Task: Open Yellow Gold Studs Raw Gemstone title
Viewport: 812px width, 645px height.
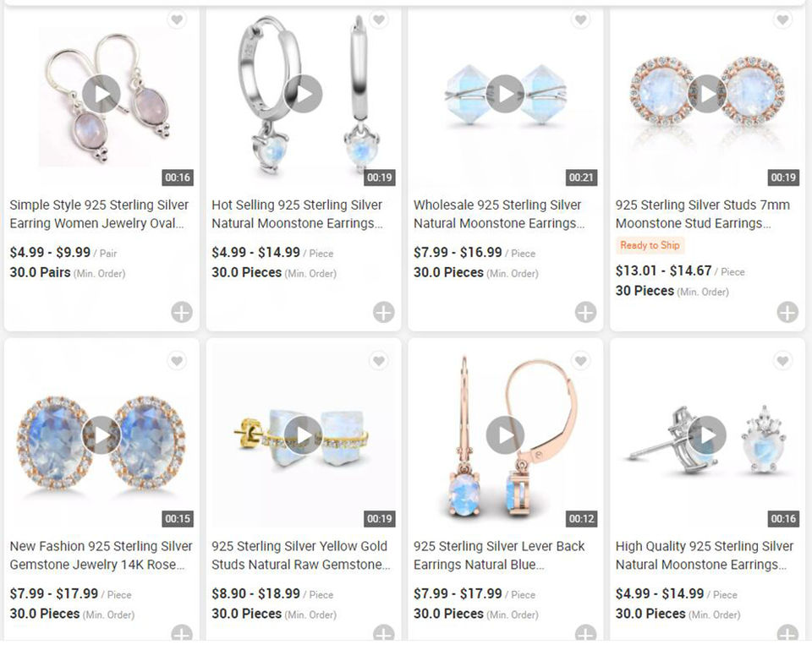Action: (x=301, y=555)
